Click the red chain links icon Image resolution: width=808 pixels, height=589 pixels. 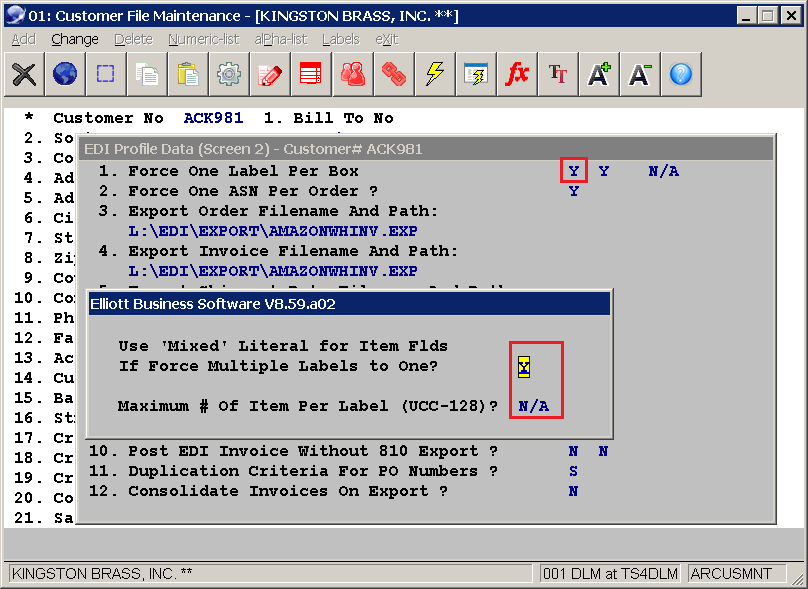[394, 74]
